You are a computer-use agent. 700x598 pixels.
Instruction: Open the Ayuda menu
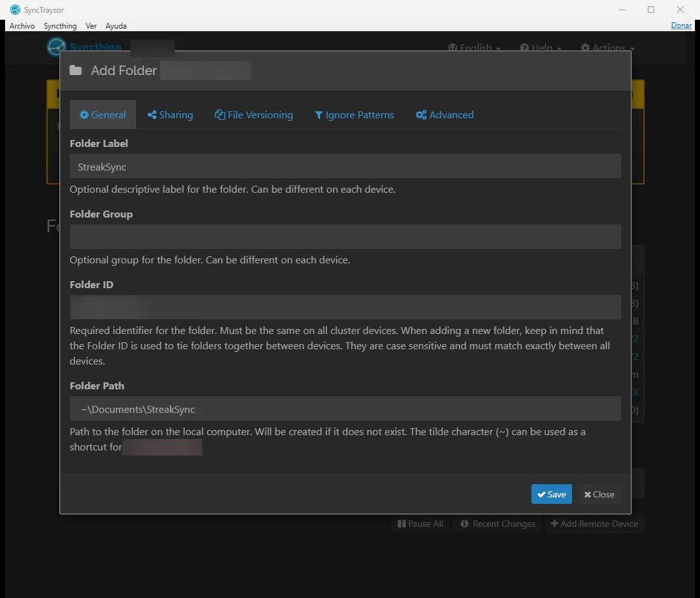116,26
